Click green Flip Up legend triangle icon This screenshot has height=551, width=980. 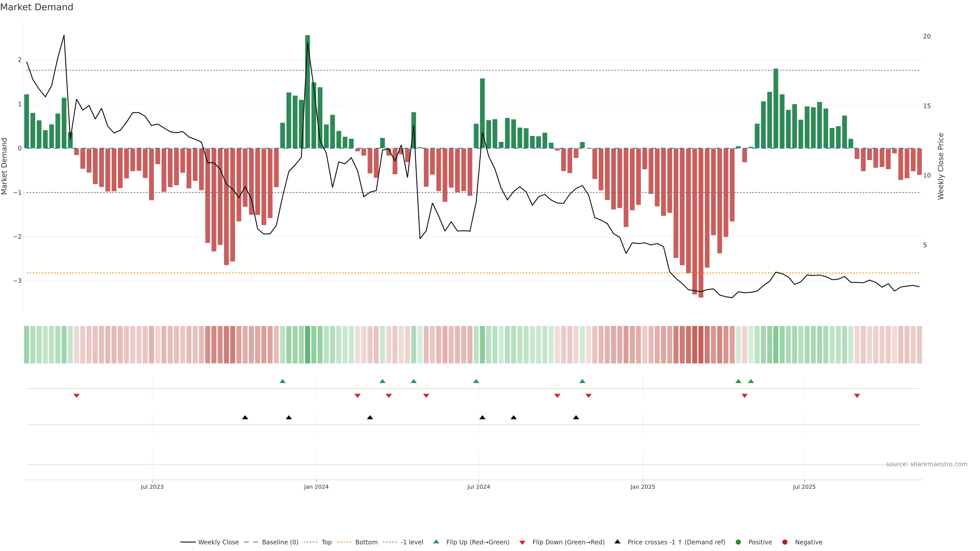tap(436, 542)
